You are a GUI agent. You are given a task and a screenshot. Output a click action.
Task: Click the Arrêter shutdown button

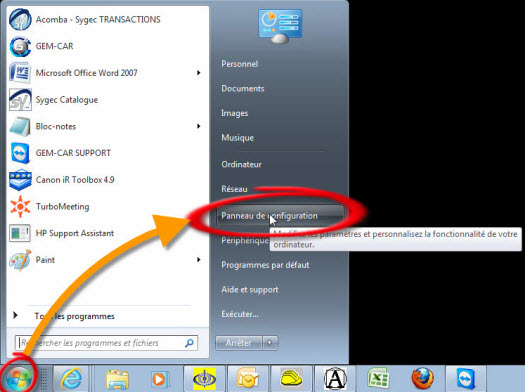click(239, 343)
